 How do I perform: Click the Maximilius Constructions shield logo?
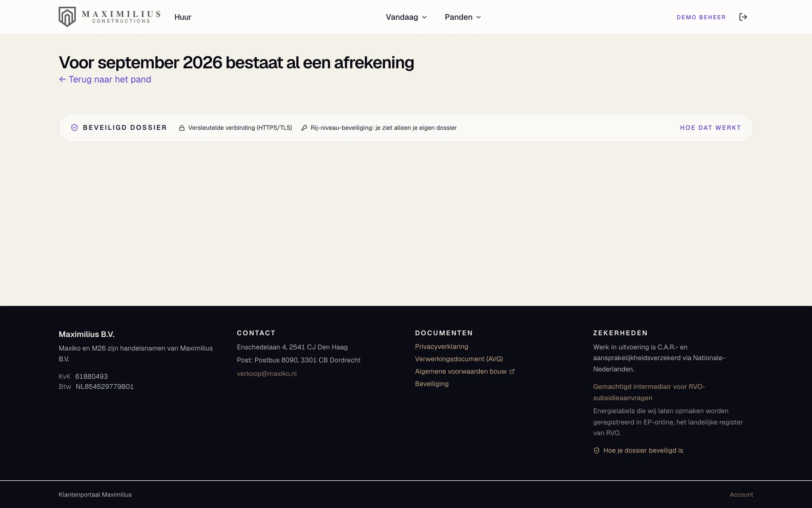point(67,17)
